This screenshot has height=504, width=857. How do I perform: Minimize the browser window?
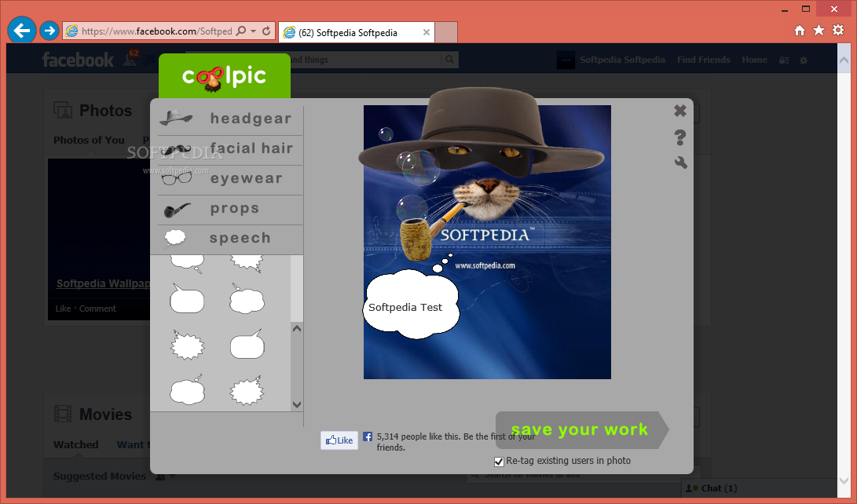pos(785,9)
